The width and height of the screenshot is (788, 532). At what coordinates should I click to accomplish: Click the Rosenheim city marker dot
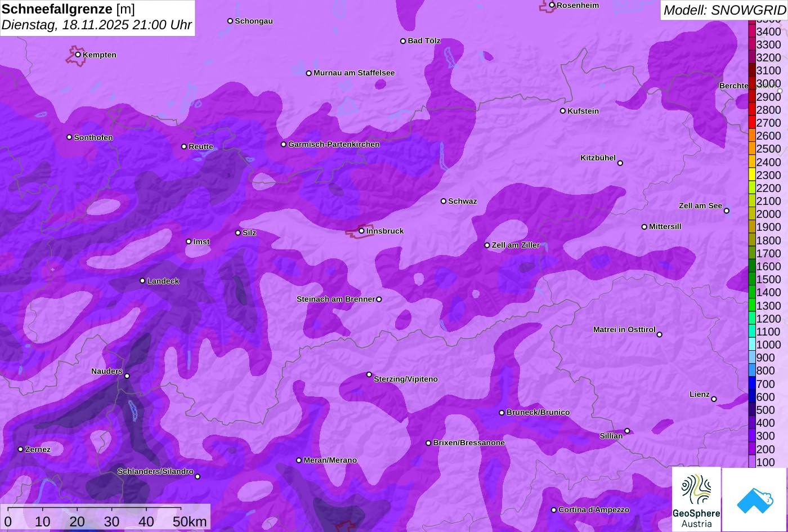(x=552, y=5)
